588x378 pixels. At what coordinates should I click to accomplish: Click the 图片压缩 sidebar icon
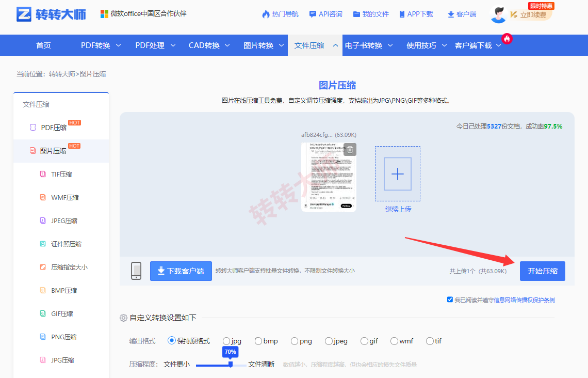32,150
